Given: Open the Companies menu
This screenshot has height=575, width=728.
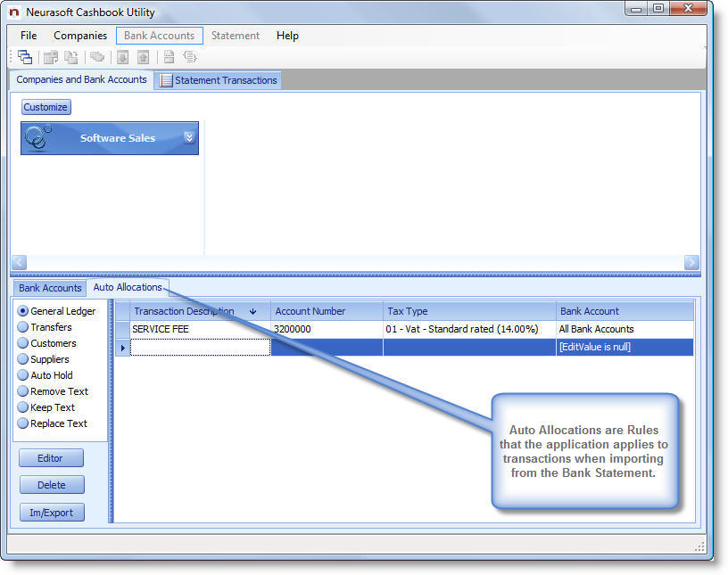Looking at the screenshot, I should point(80,36).
